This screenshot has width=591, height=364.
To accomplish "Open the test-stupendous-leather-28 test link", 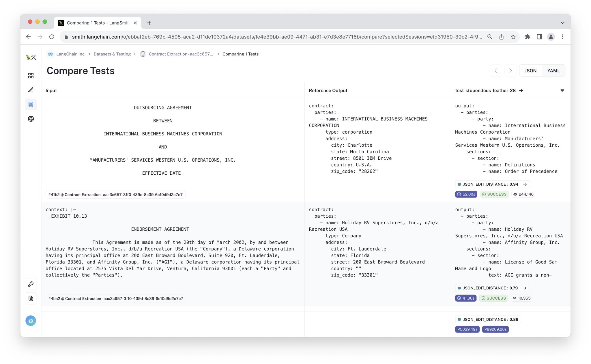I will tap(485, 91).
